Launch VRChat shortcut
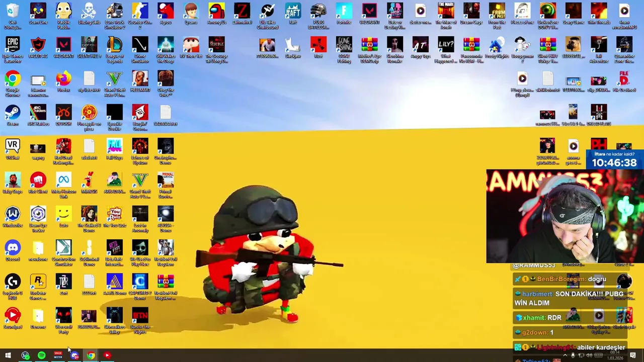644x362 pixels. click(x=13, y=149)
